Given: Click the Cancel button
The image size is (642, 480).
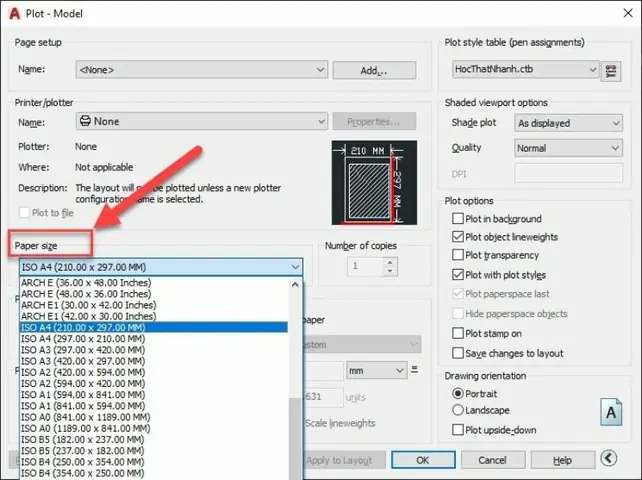Looking at the screenshot, I should point(493,460).
